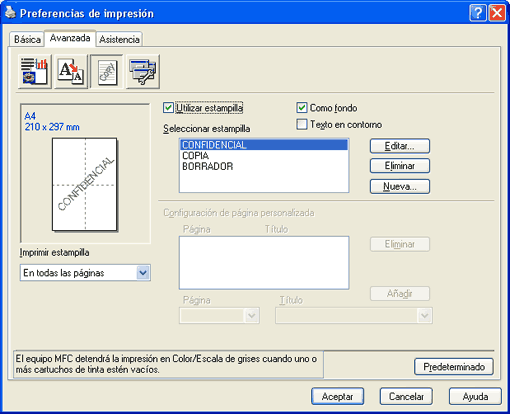Click Eliminar next to the stamp list
Image resolution: width=510 pixels, height=414 pixels.
(x=400, y=166)
